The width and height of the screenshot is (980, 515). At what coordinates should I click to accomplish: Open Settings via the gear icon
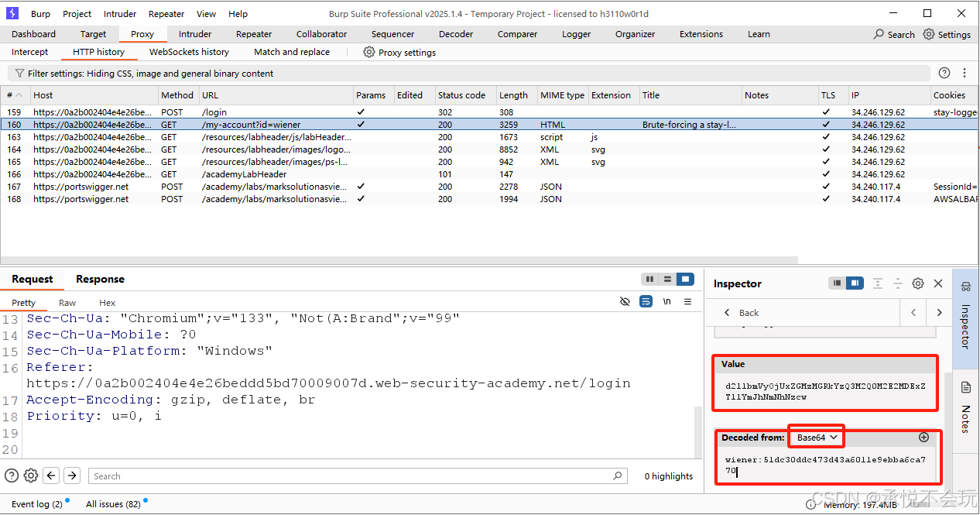coord(929,34)
